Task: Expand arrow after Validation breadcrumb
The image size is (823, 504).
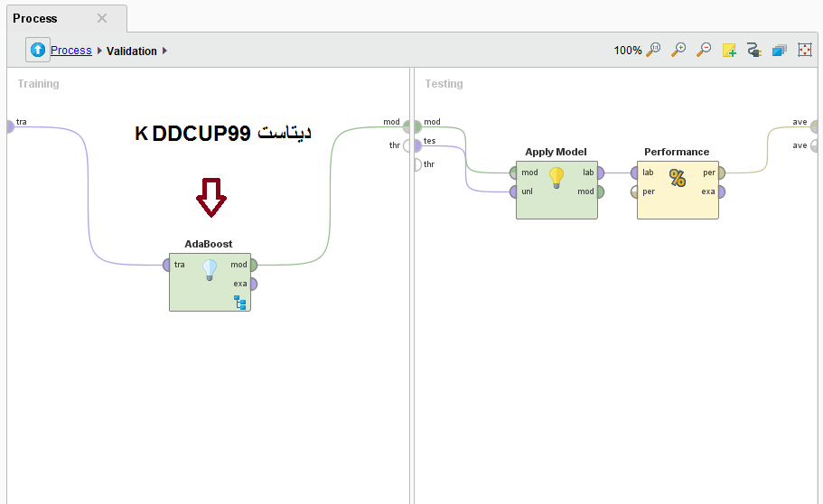Action: [x=165, y=51]
